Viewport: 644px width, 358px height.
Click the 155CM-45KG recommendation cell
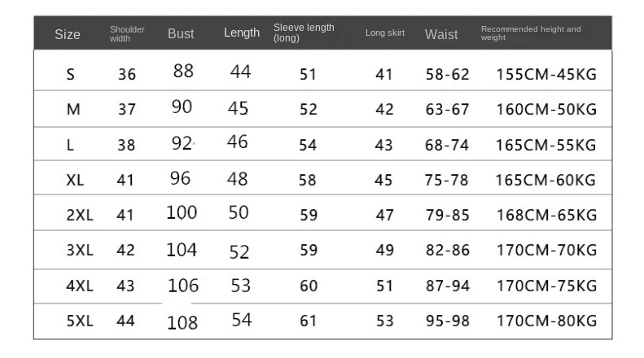pyautogui.click(x=546, y=74)
